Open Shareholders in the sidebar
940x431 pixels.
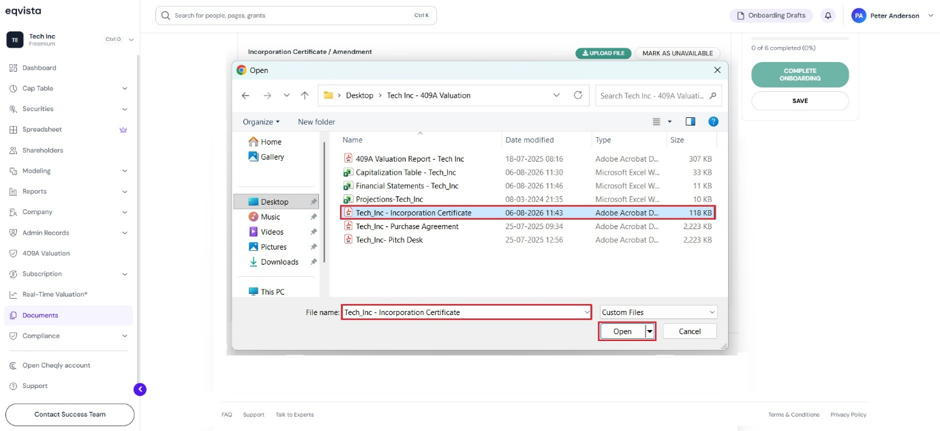pos(43,150)
